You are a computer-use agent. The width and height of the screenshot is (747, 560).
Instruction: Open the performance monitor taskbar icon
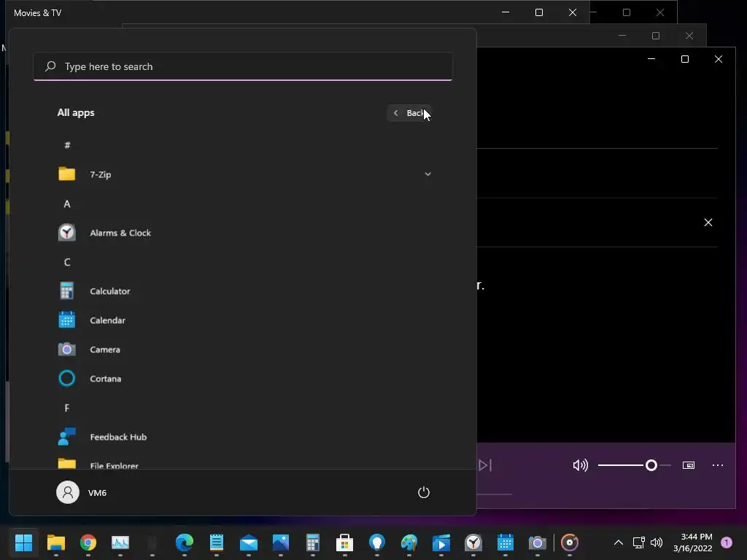(120, 542)
